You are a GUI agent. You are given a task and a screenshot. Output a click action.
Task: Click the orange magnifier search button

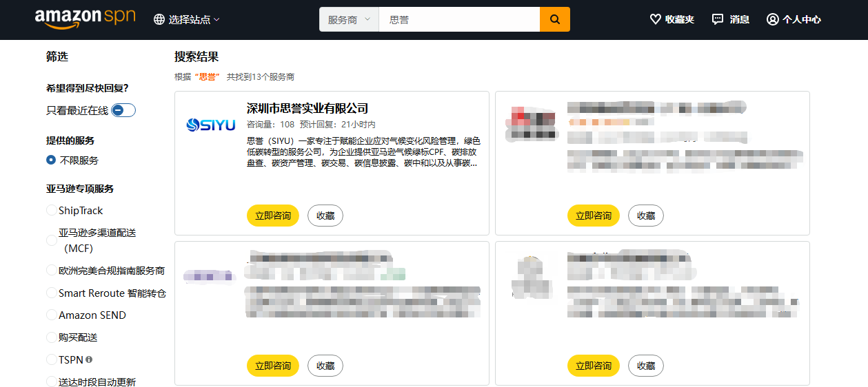click(555, 19)
